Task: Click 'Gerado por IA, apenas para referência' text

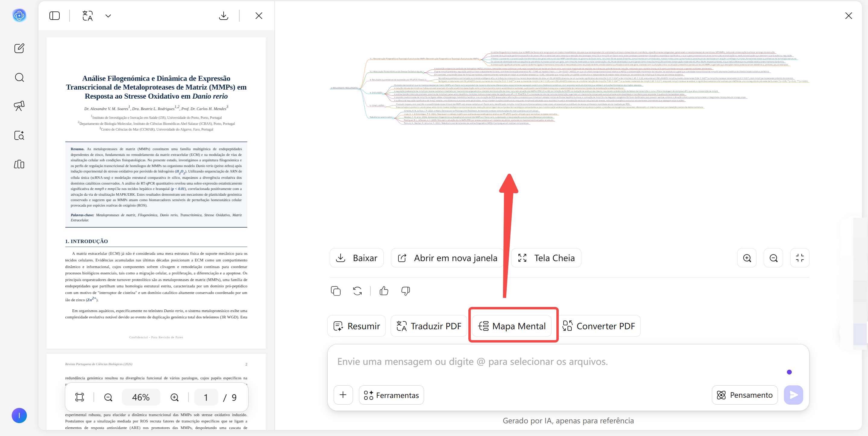Action: click(568, 421)
